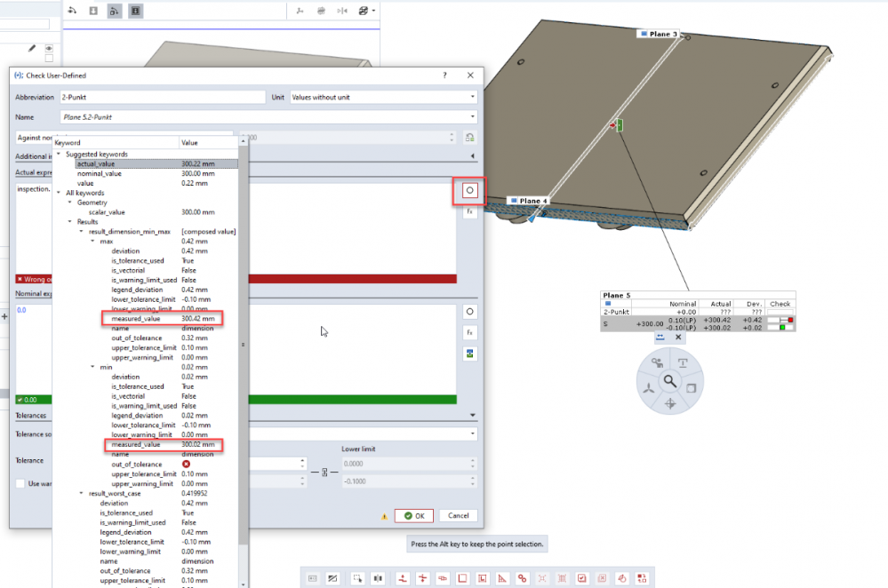Click the circle button beside actual expression
This screenshot has width=888, height=588.
tap(468, 190)
